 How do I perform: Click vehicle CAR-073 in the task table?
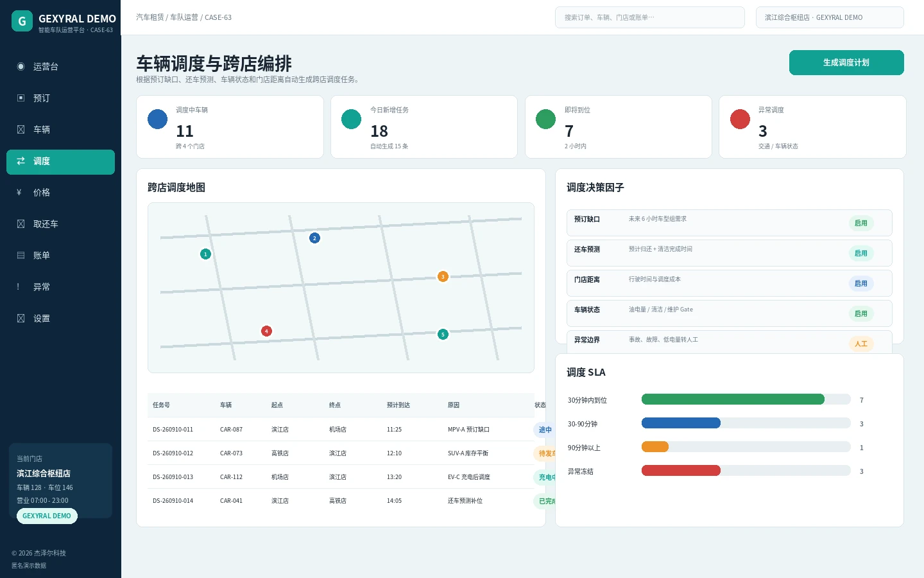click(231, 453)
